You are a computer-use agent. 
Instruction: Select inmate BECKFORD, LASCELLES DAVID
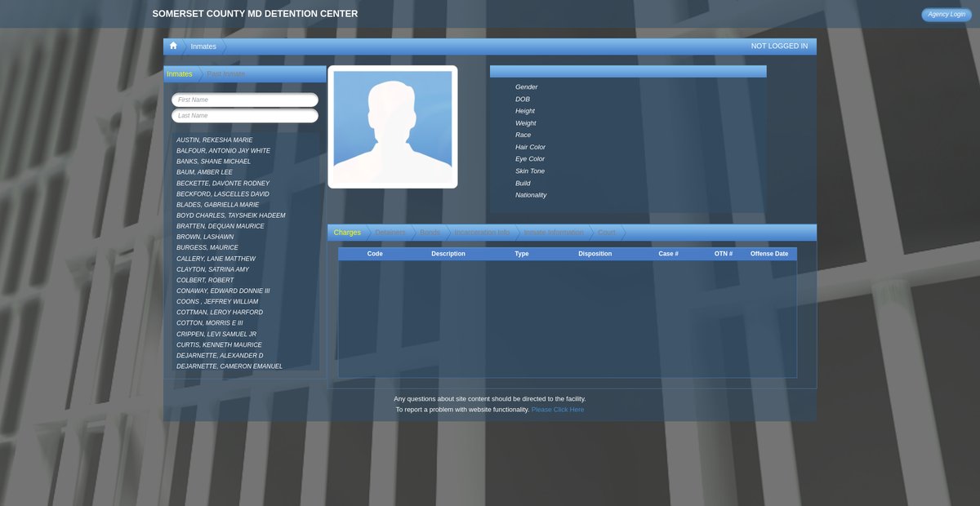coord(223,194)
